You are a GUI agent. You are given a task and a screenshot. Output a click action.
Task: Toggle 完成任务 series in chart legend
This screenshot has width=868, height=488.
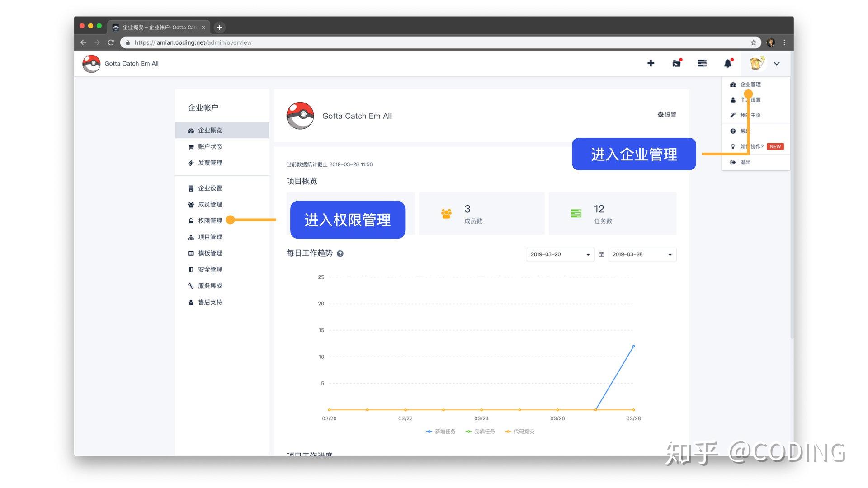(x=480, y=432)
